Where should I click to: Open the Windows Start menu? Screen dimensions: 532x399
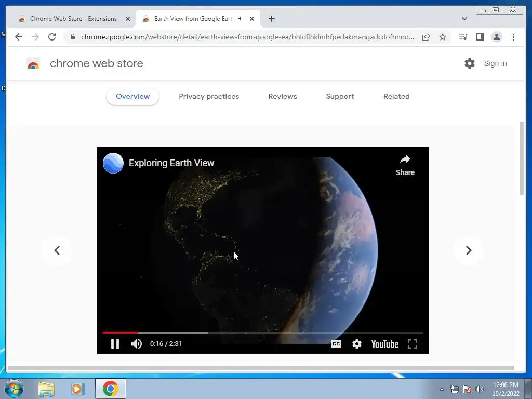14,389
